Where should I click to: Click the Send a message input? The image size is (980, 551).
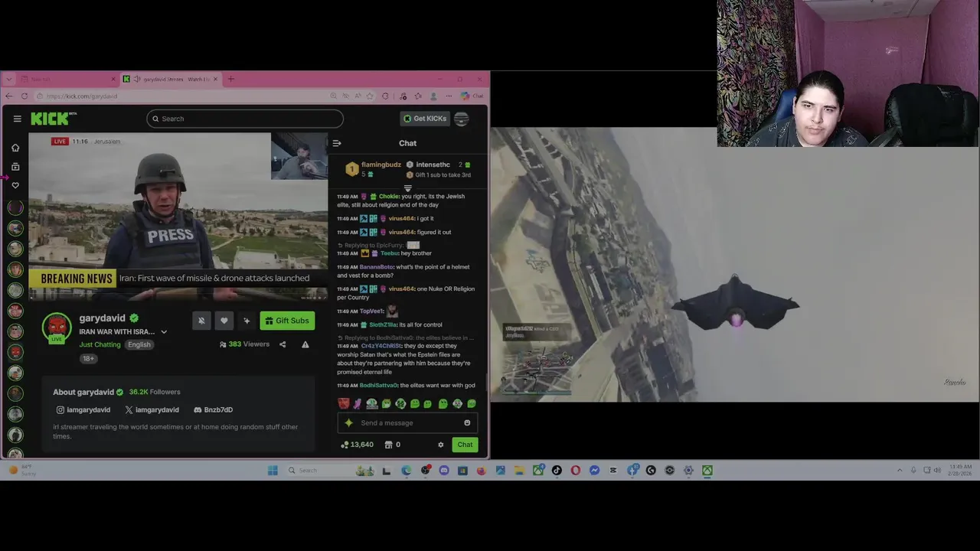(x=407, y=422)
